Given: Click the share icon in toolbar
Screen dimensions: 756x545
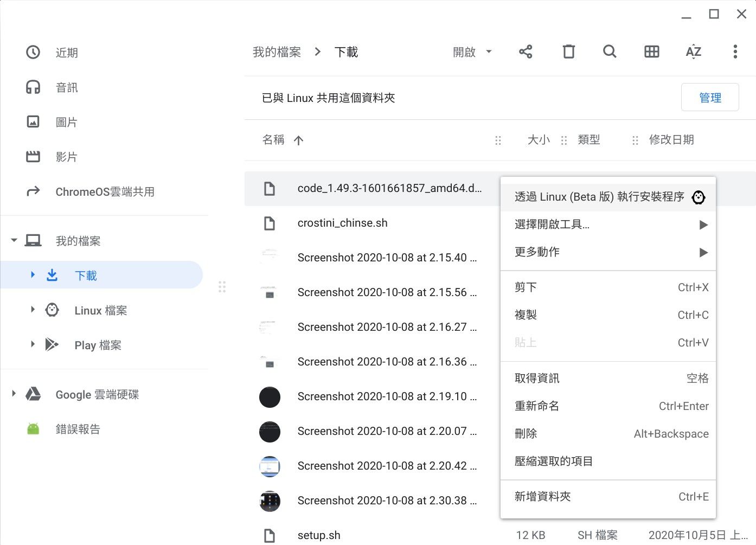Looking at the screenshot, I should pos(526,52).
